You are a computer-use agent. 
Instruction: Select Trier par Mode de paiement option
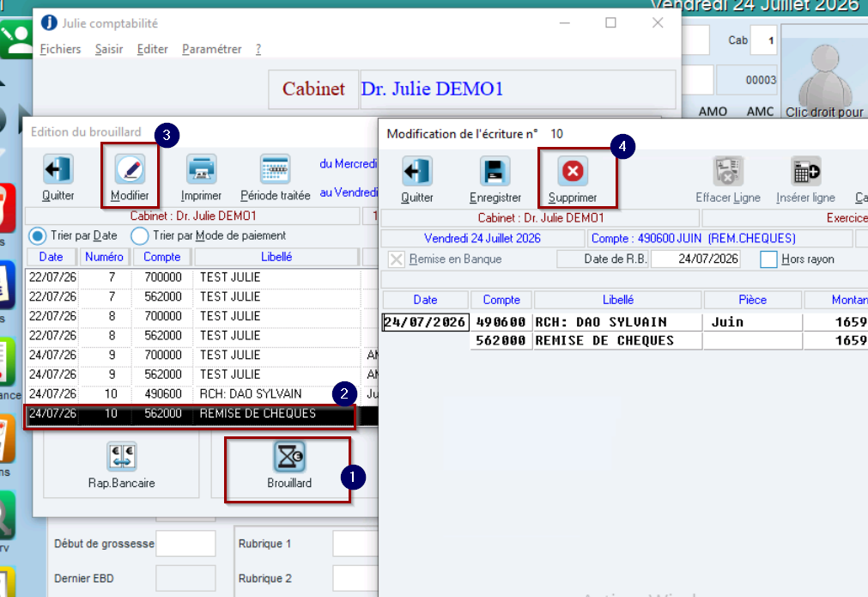coord(139,236)
